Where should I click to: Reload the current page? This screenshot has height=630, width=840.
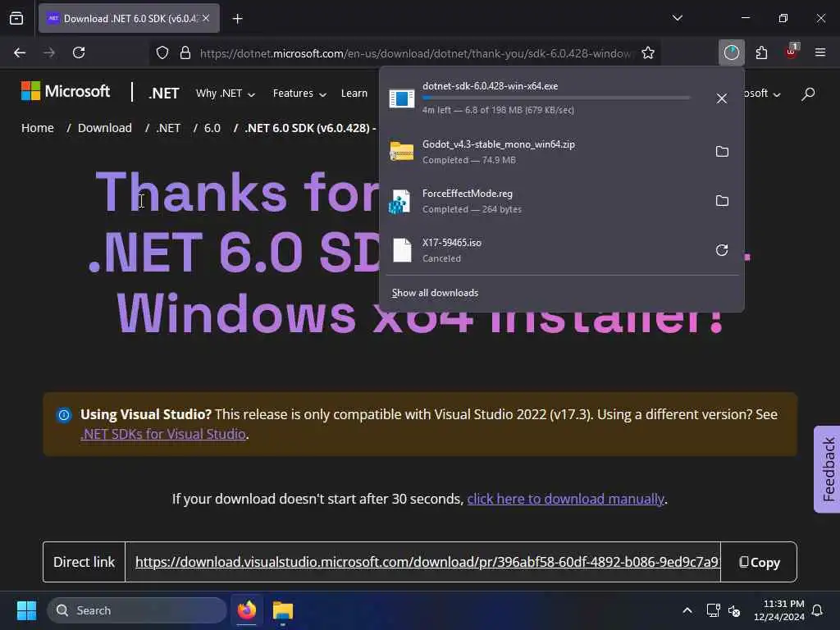pyautogui.click(x=79, y=52)
